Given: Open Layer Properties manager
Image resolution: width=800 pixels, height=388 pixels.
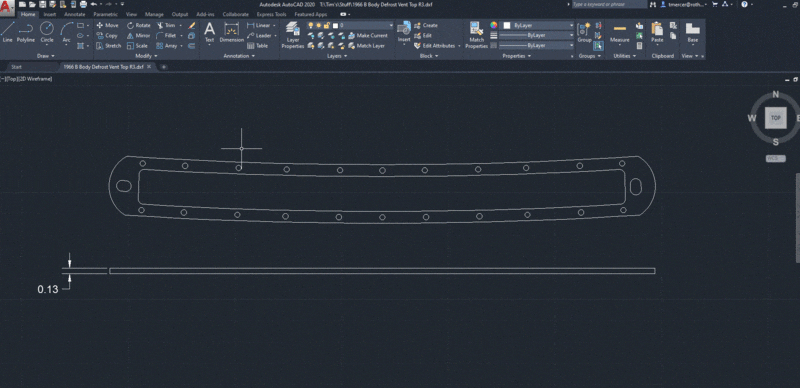Looking at the screenshot, I should (x=293, y=36).
